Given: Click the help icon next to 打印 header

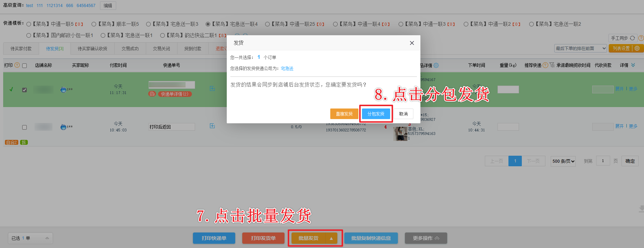Looking at the screenshot, I should tap(17, 65).
